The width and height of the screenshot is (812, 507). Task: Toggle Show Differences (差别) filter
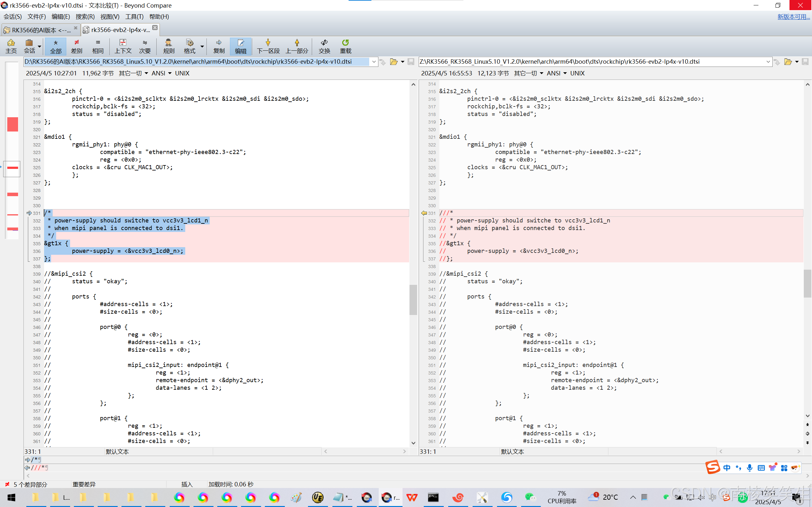click(76, 46)
